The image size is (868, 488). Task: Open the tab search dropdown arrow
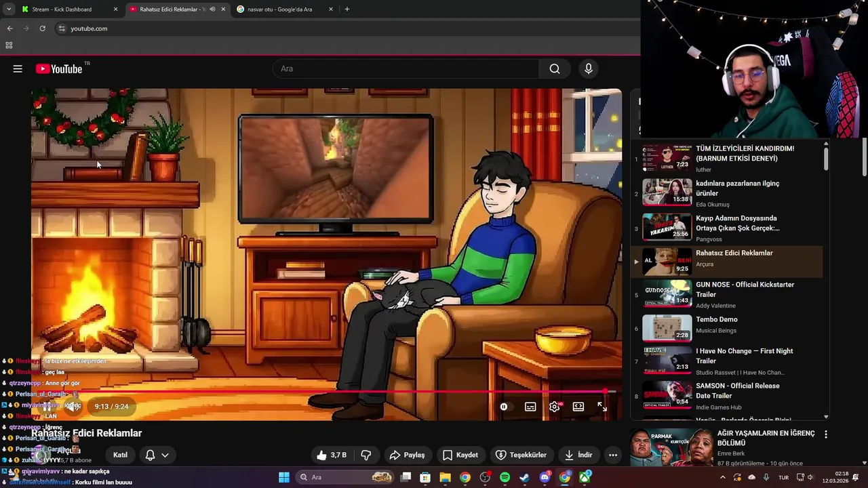(x=8, y=9)
